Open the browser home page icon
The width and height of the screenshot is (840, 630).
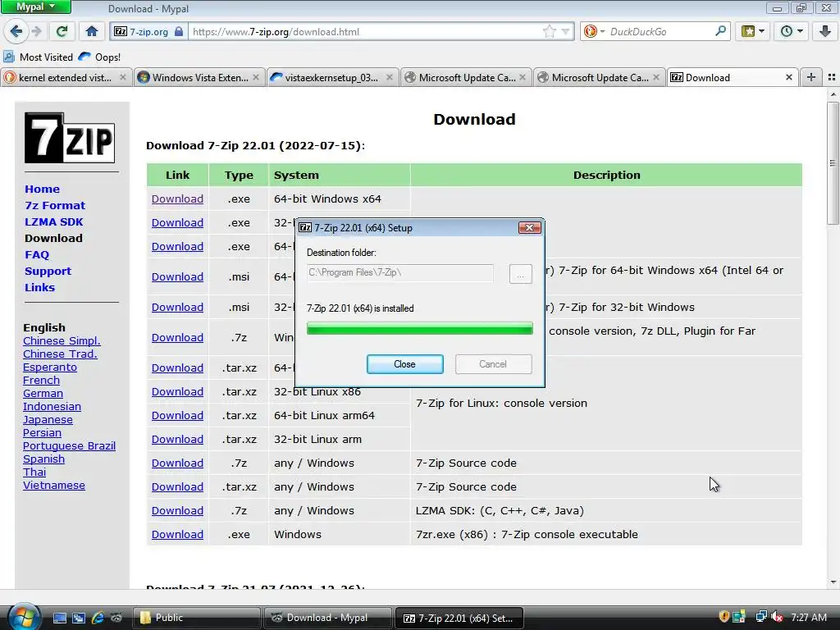(92, 32)
